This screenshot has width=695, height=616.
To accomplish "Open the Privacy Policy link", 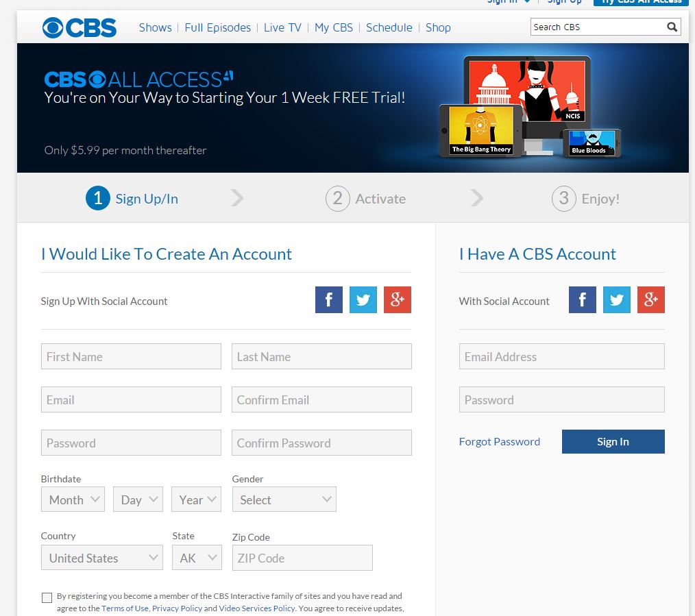I will pos(177,608).
